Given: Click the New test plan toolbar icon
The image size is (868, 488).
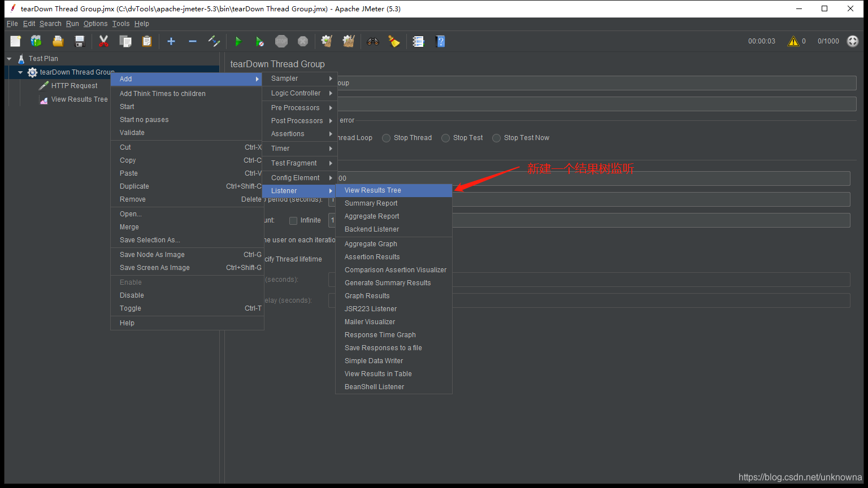Looking at the screenshot, I should coord(15,41).
